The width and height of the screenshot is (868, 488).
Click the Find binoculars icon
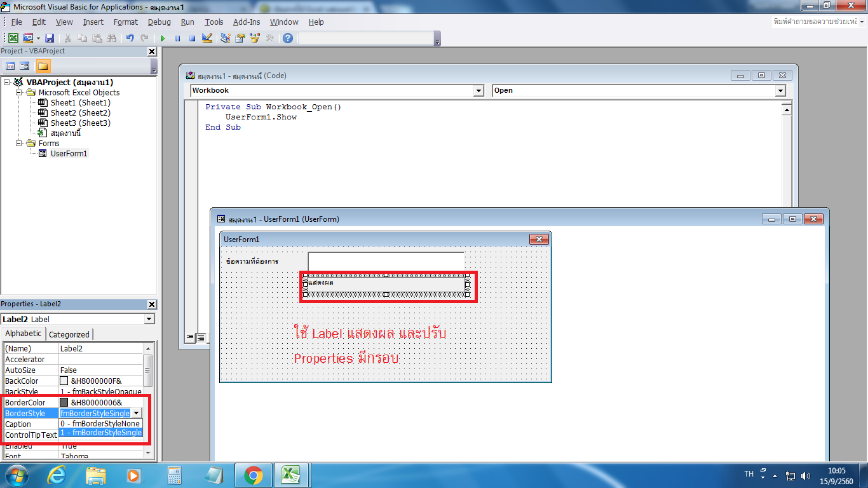pyautogui.click(x=112, y=38)
